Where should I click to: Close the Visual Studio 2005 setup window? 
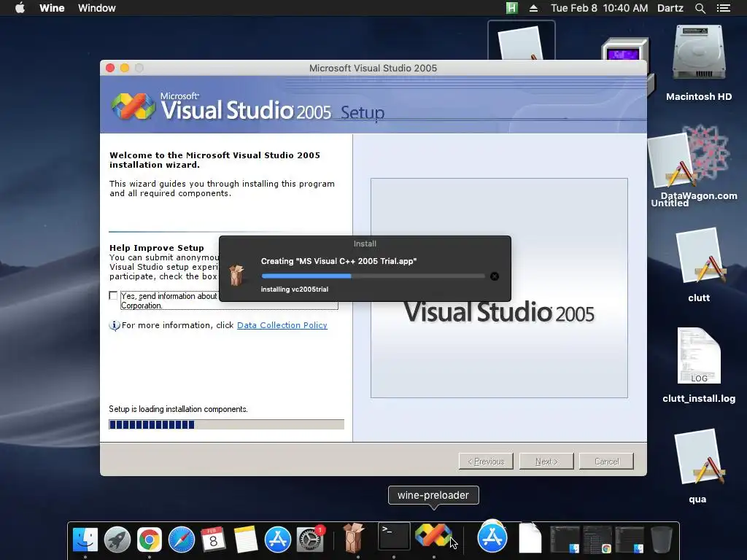(x=110, y=68)
